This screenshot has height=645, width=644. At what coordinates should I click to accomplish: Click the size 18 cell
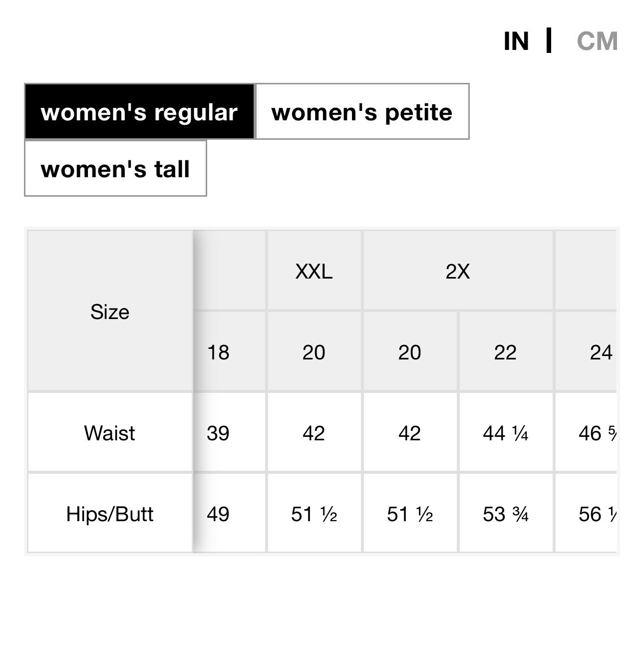219,352
